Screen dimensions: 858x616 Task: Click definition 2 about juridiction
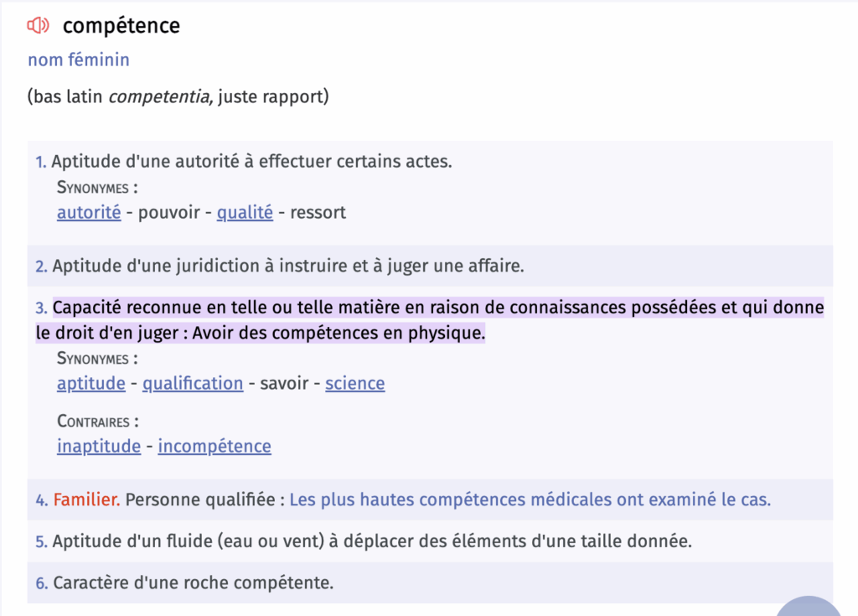tap(288, 267)
